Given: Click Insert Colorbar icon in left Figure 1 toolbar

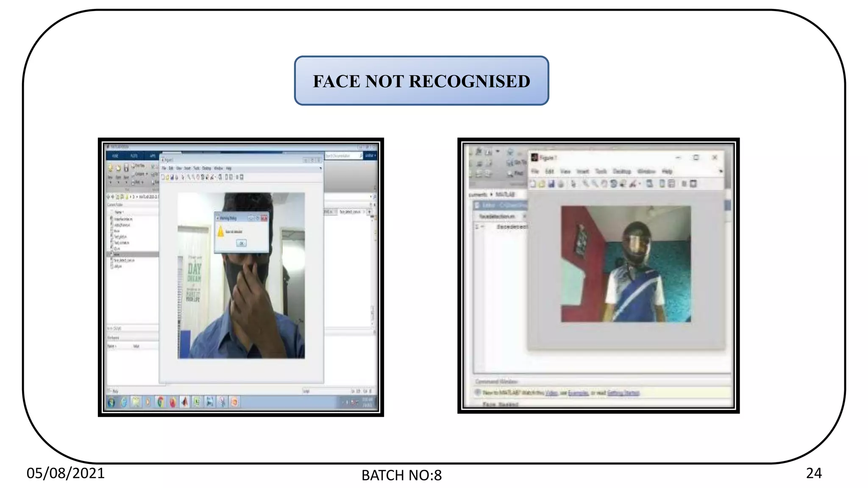Looking at the screenshot, I should click(x=226, y=177).
